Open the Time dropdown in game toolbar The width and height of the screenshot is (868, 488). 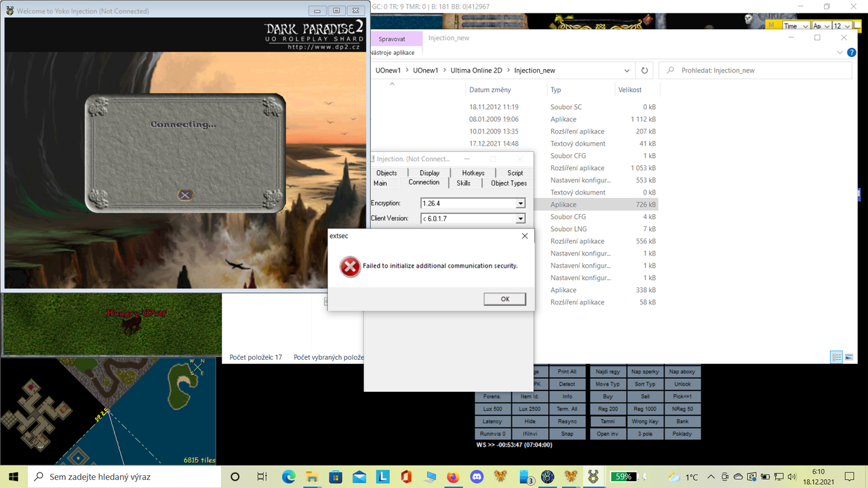coord(796,26)
